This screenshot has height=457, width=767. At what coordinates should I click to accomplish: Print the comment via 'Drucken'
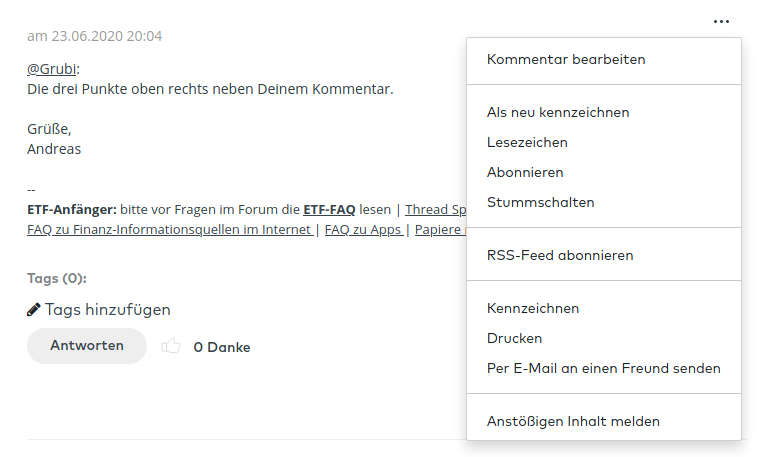click(514, 339)
